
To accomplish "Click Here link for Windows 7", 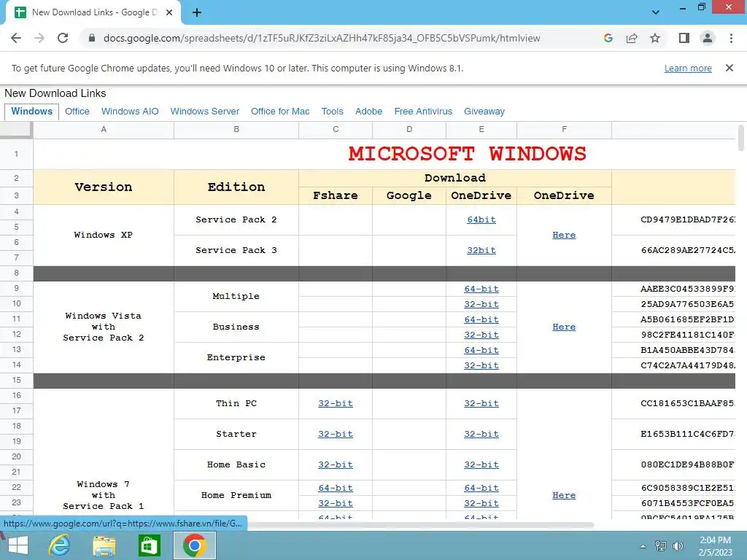I will tap(564, 495).
